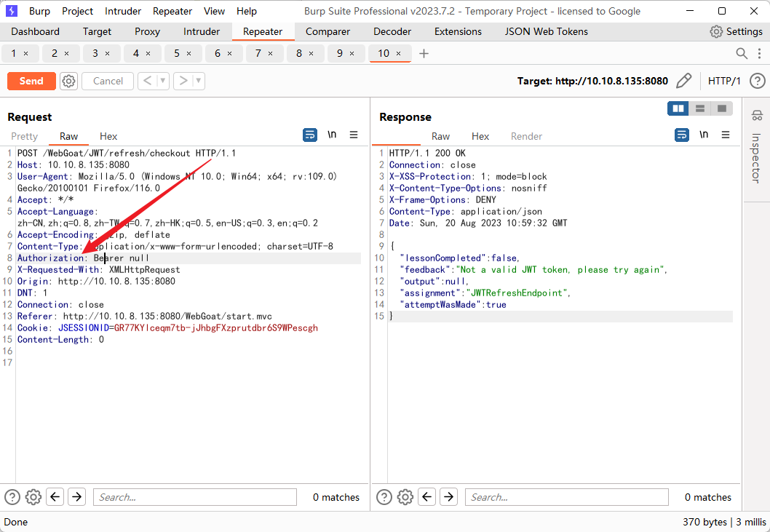Open Repeater help question mark icon

[758, 81]
